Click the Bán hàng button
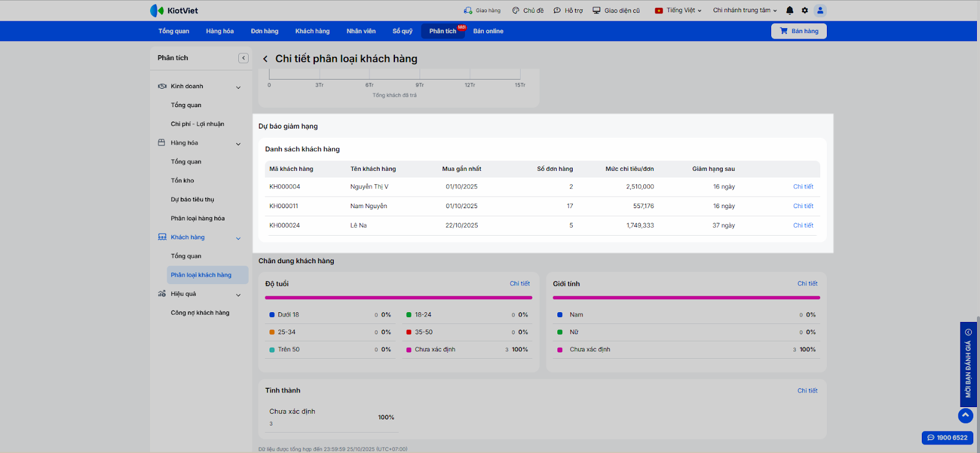 click(799, 31)
